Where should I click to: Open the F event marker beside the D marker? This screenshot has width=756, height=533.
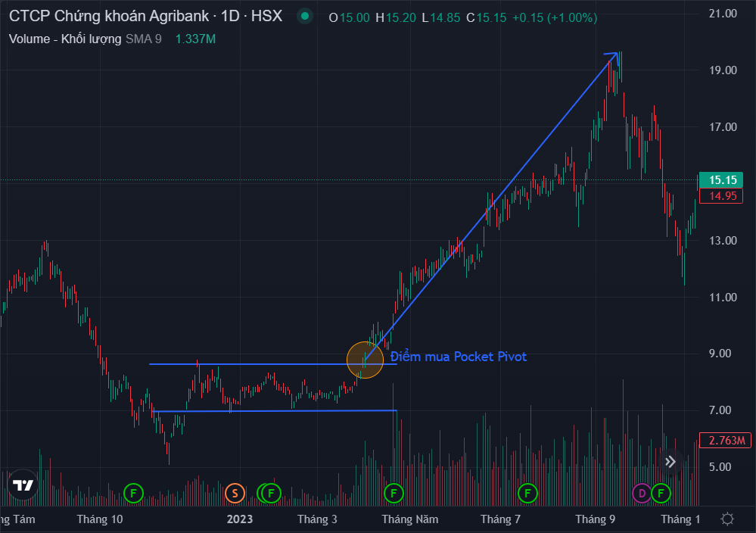pyautogui.click(x=661, y=494)
